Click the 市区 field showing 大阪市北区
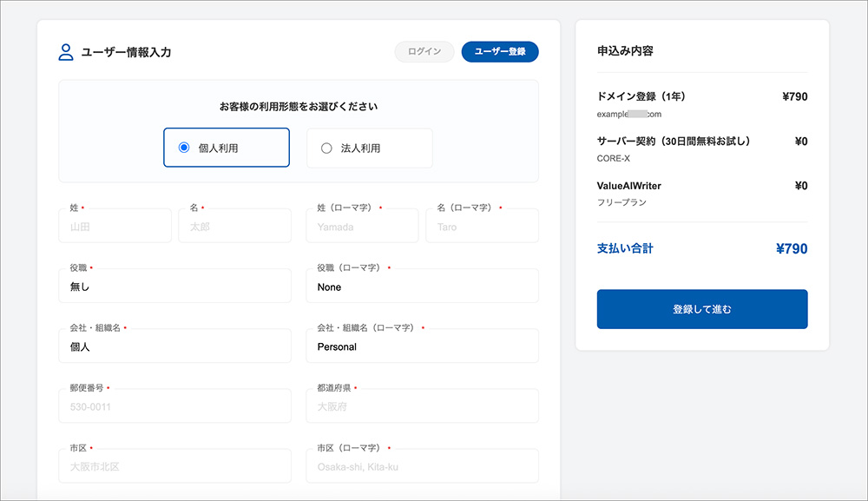 (174, 465)
